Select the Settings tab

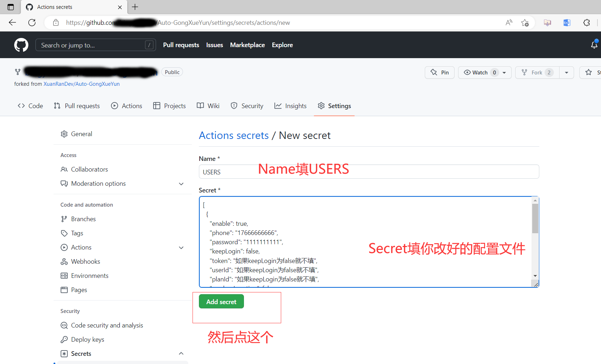point(334,106)
